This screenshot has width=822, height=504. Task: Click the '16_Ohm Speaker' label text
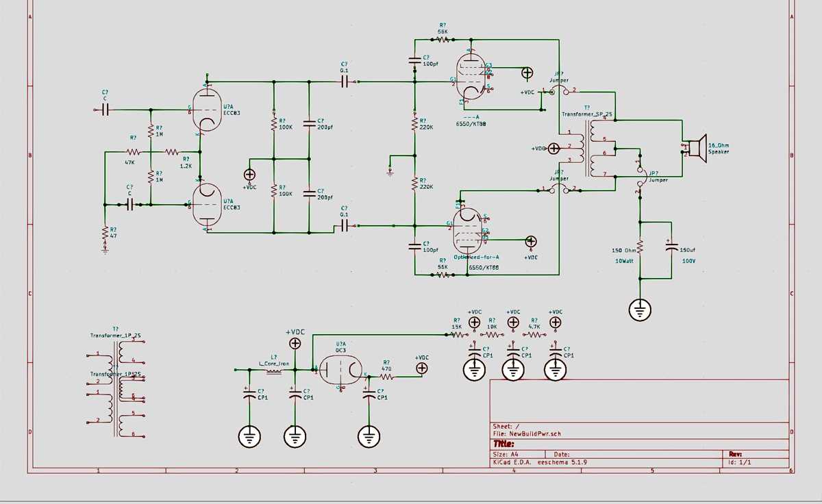point(719,148)
